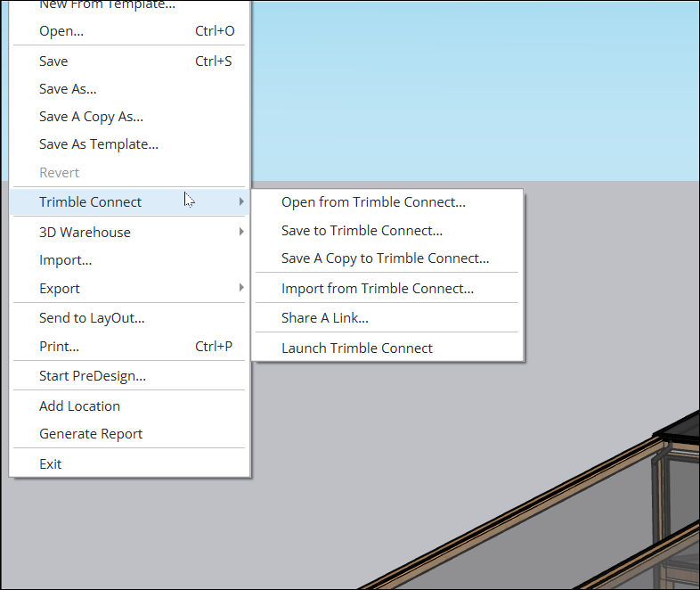
Task: Click Start PreDesign... entry
Action: (x=93, y=376)
